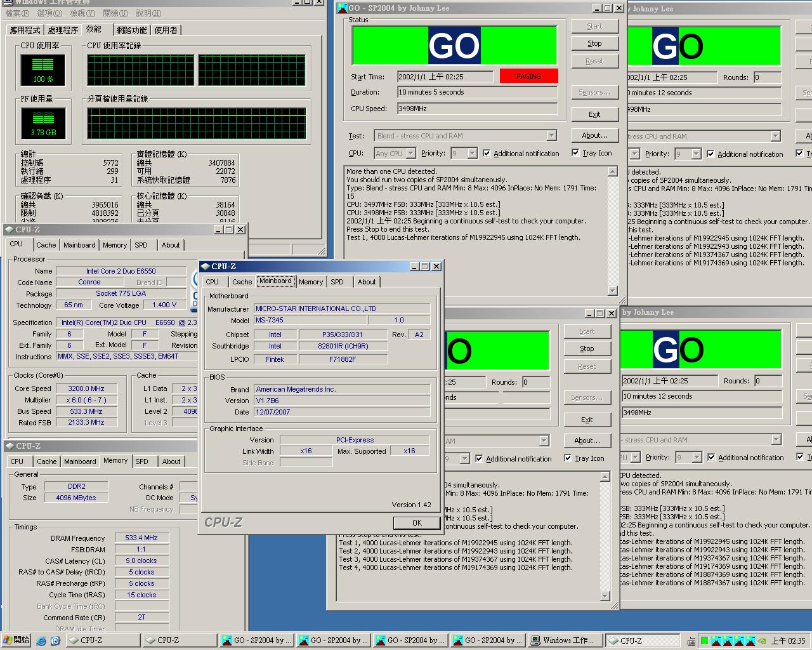Image resolution: width=812 pixels, height=650 pixels.
Task: Click the 'American Megatrends Inc.' BIOS brand value
Action: [342, 389]
